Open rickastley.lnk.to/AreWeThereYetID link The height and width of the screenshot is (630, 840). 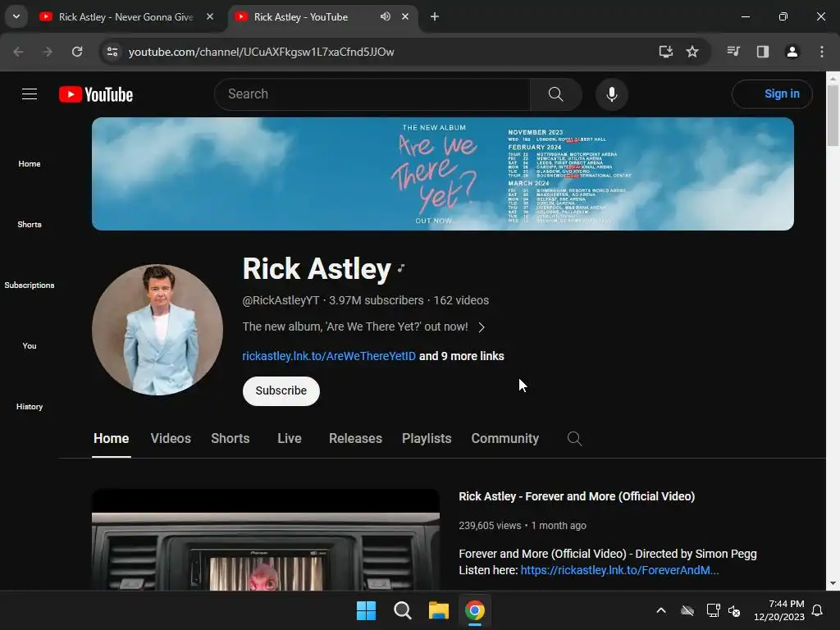coord(329,356)
